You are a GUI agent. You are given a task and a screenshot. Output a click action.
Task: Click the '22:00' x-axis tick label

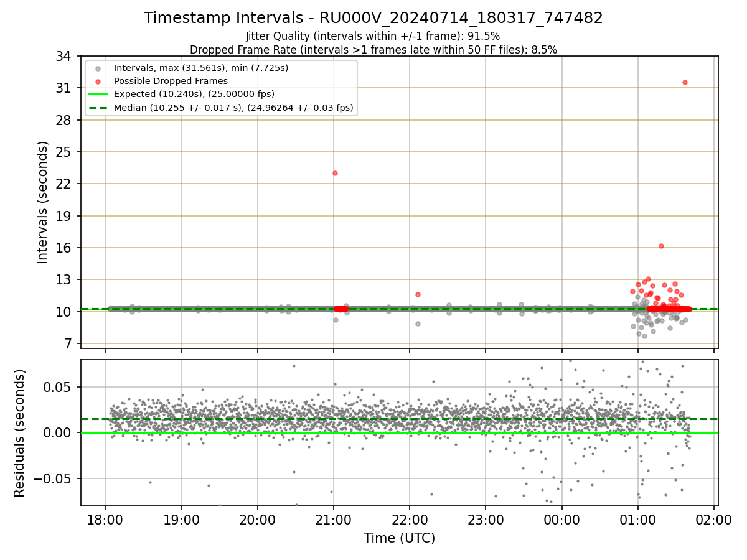[410, 520]
